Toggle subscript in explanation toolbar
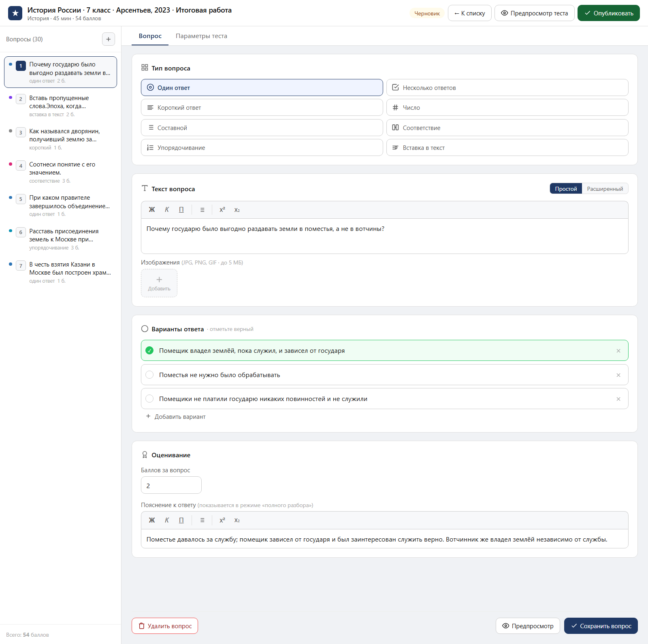648x644 pixels. tap(237, 520)
